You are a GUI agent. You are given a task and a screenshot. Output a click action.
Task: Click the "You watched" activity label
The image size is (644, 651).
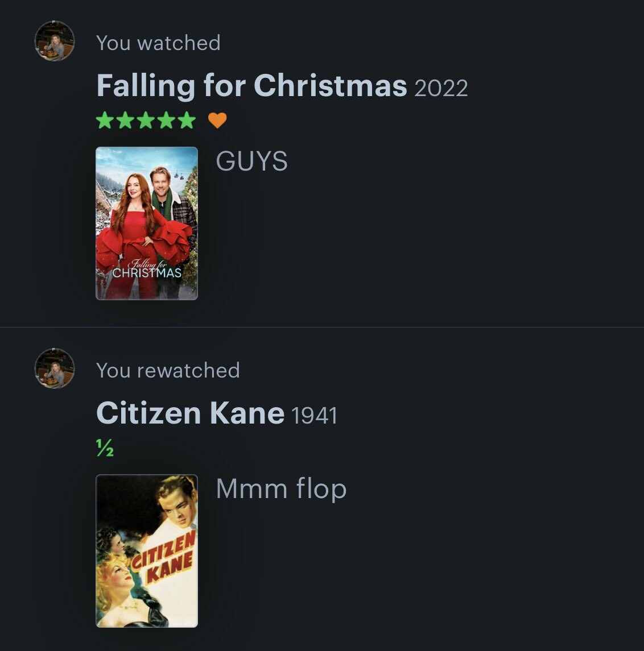pos(158,43)
